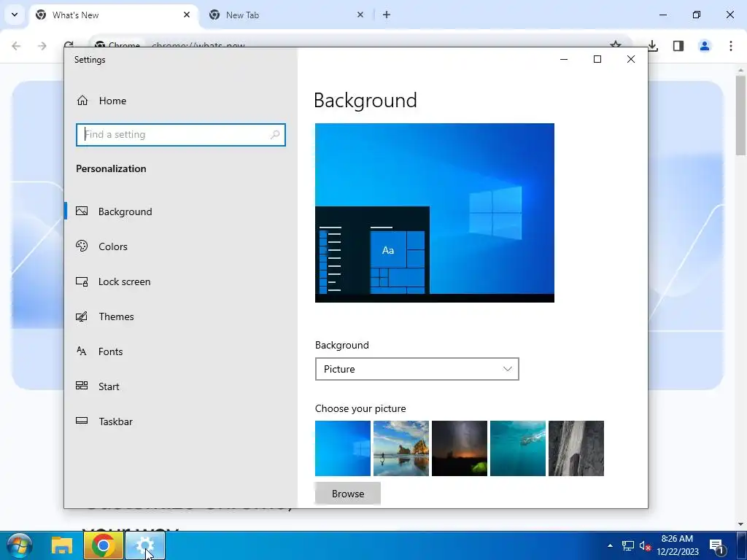Show hidden system tray icons
Screen dimensions: 747x560
pos(611,545)
